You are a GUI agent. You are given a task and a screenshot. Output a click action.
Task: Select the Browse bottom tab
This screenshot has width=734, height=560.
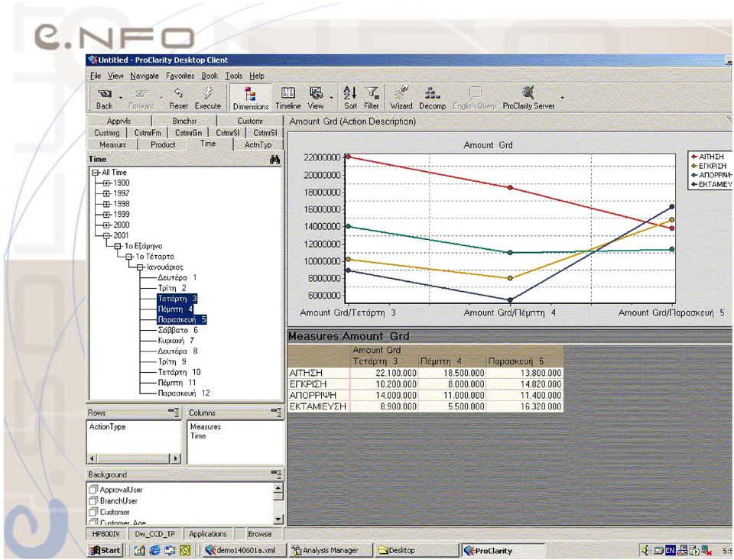point(260,534)
